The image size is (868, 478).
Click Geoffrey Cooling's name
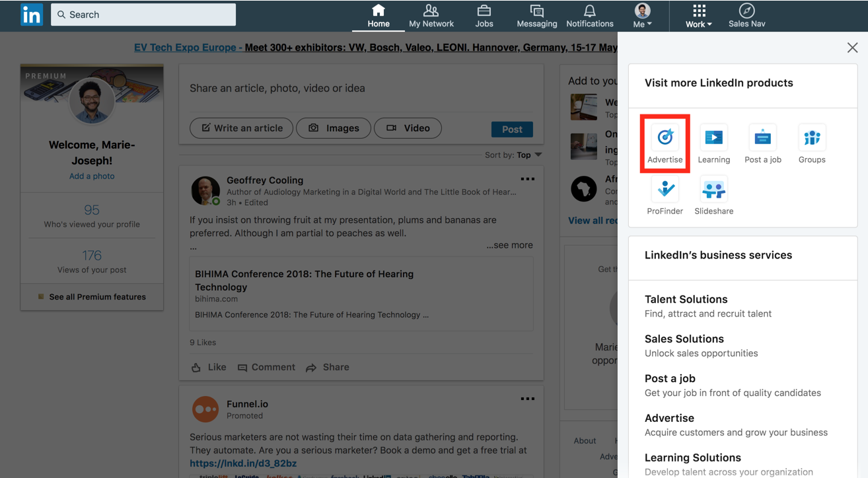(x=265, y=180)
